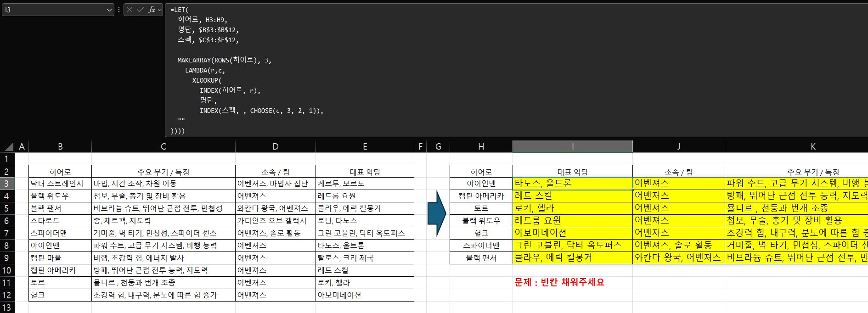Viewport: 868px width, 313px height.
Task: Click the Select All triangle at grid corner
Action: (x=9, y=147)
